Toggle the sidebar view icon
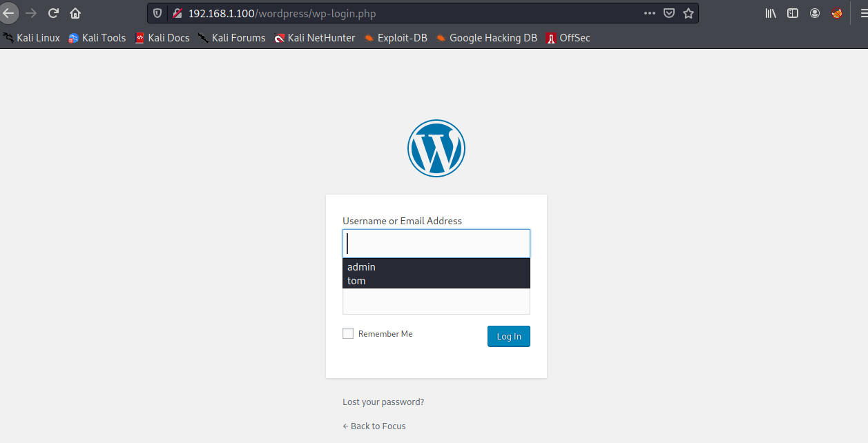The height and width of the screenshot is (443, 868). point(793,13)
